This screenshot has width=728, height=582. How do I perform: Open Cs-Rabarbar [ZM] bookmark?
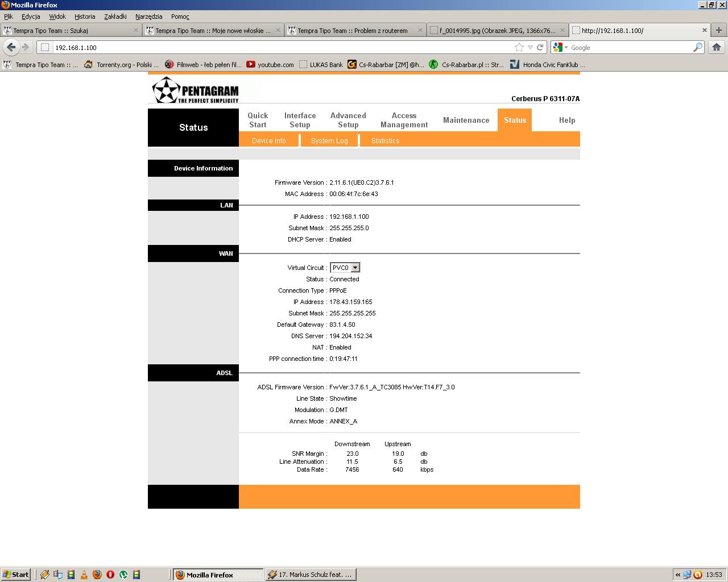386,64
